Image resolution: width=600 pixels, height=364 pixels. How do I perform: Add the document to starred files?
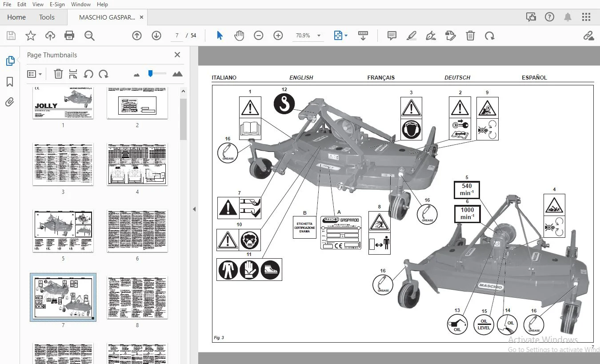[31, 36]
